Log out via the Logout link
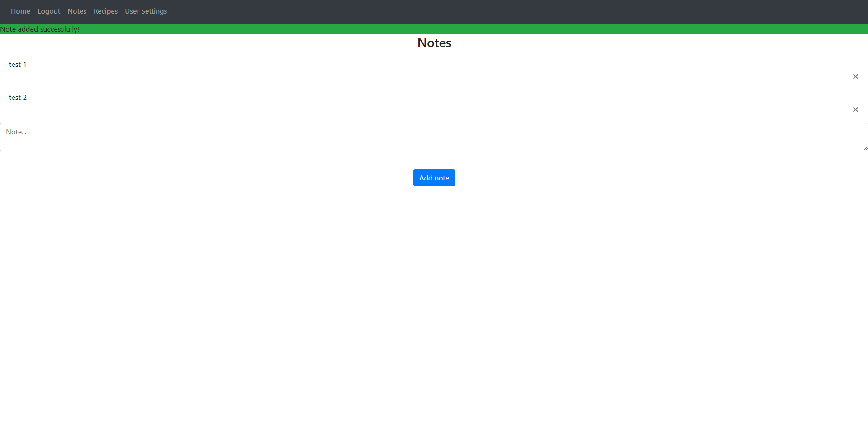 49,11
